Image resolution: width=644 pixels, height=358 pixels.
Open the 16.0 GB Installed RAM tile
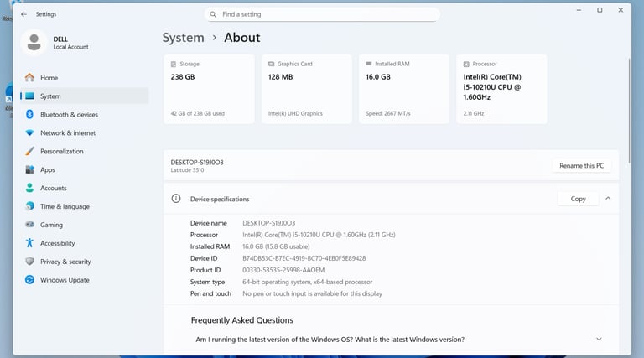[404, 89]
